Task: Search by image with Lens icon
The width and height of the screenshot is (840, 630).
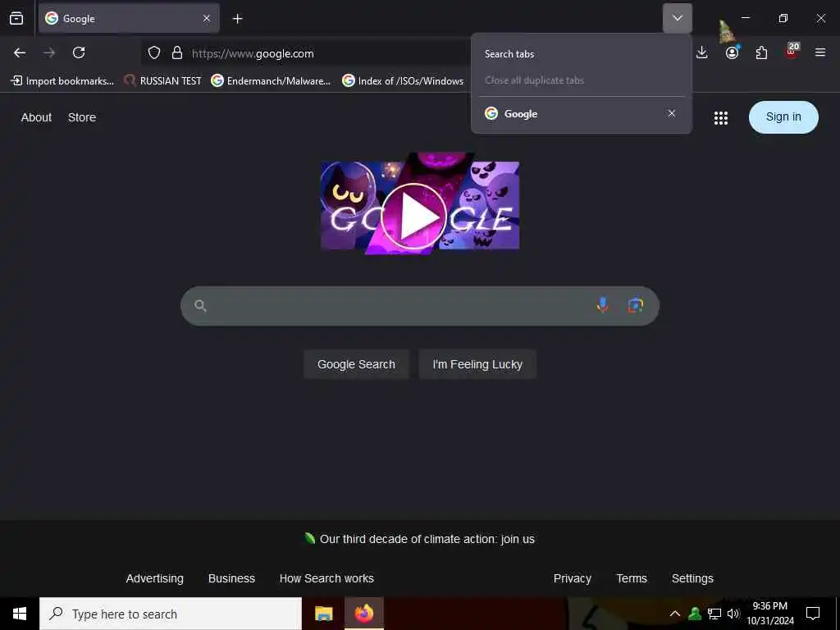Action: [636, 305]
